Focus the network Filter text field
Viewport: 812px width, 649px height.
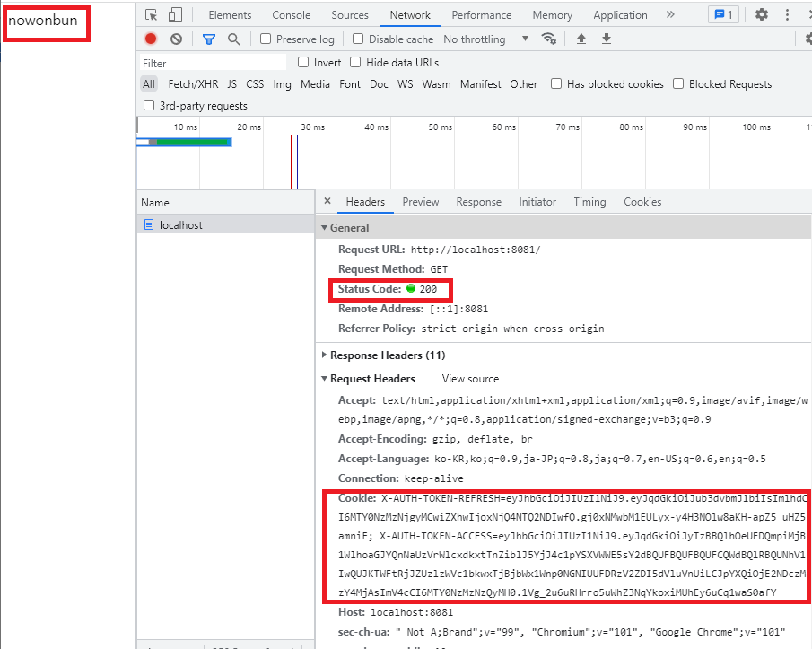tap(213, 63)
